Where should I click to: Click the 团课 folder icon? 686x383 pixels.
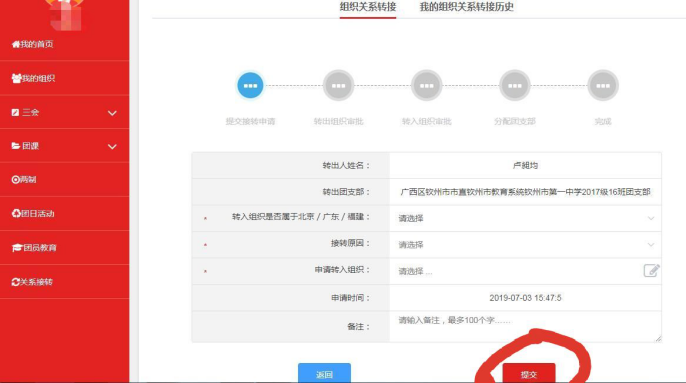point(16,146)
